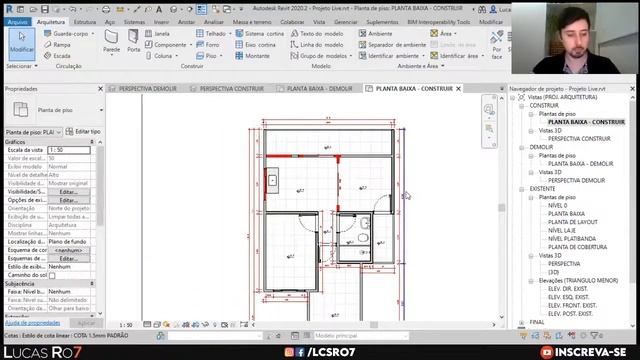640x360 pixels.
Task: Open the Grupo de modelos tool
Action: pos(319,56)
